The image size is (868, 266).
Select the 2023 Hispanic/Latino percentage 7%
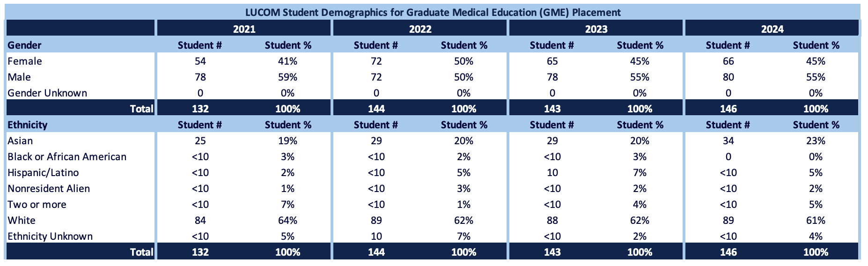coord(640,173)
